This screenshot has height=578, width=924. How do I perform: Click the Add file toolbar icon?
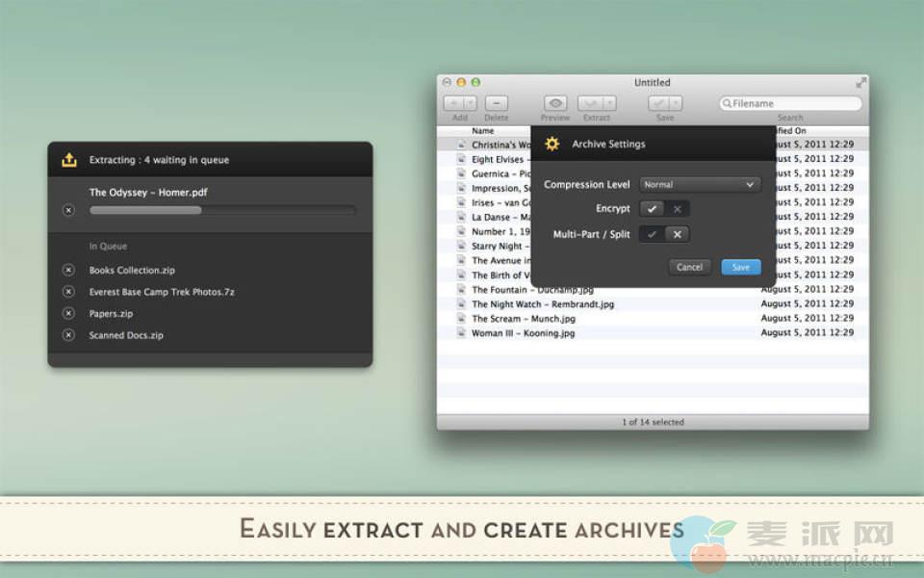453,103
